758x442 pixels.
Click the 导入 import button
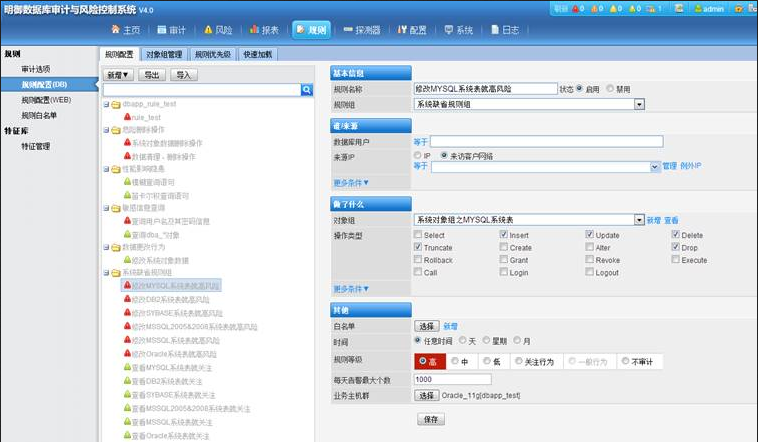pos(184,75)
